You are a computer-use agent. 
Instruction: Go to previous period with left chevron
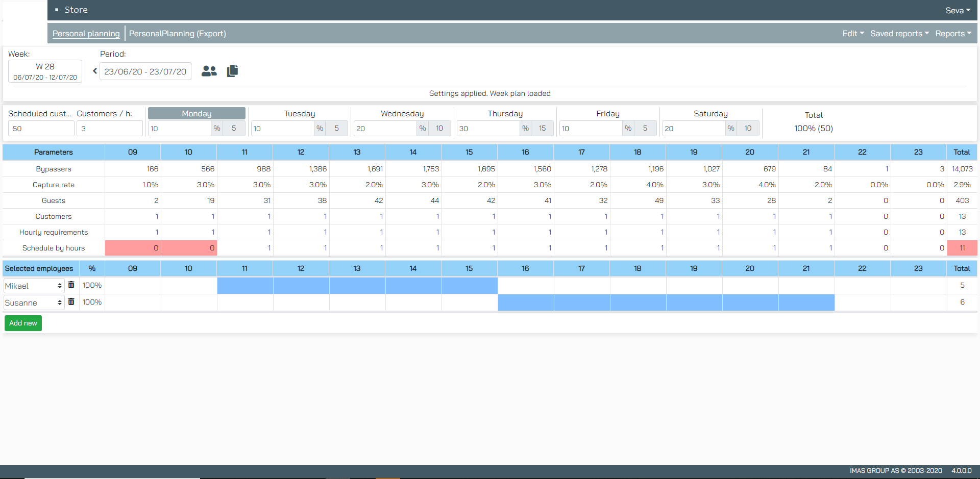click(94, 71)
